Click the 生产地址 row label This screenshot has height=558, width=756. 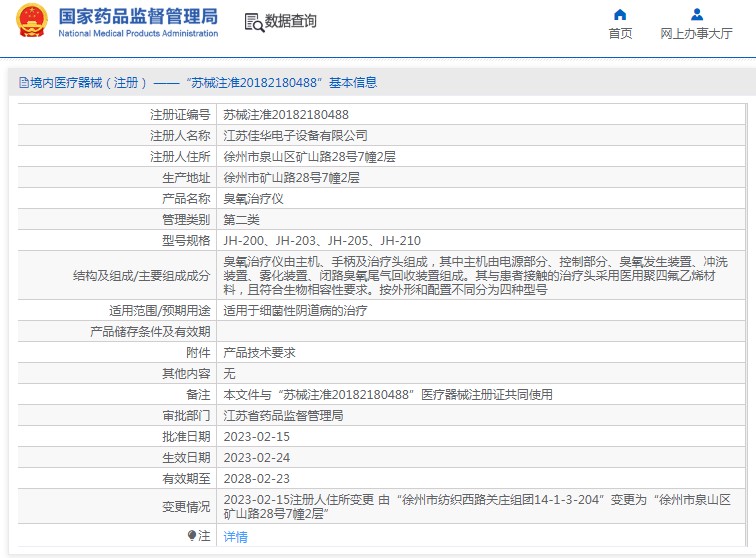[186, 177]
